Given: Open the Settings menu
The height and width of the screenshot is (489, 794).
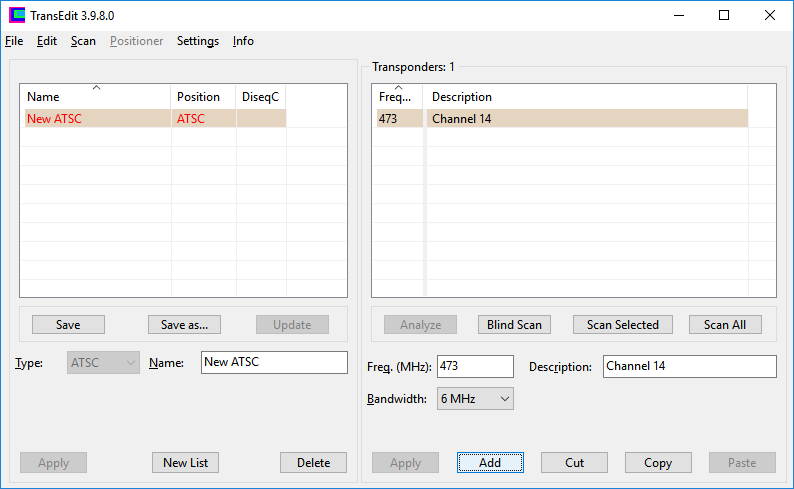Looking at the screenshot, I should point(198,41).
